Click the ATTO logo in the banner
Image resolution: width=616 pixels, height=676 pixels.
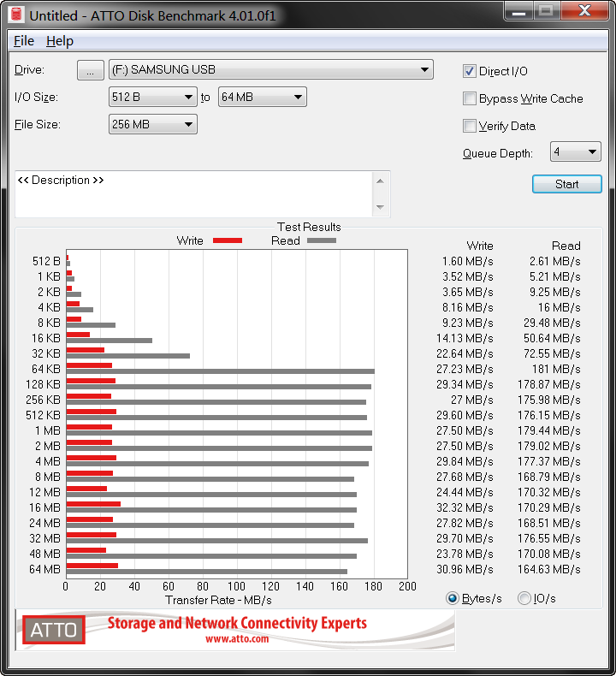pyautogui.click(x=53, y=630)
